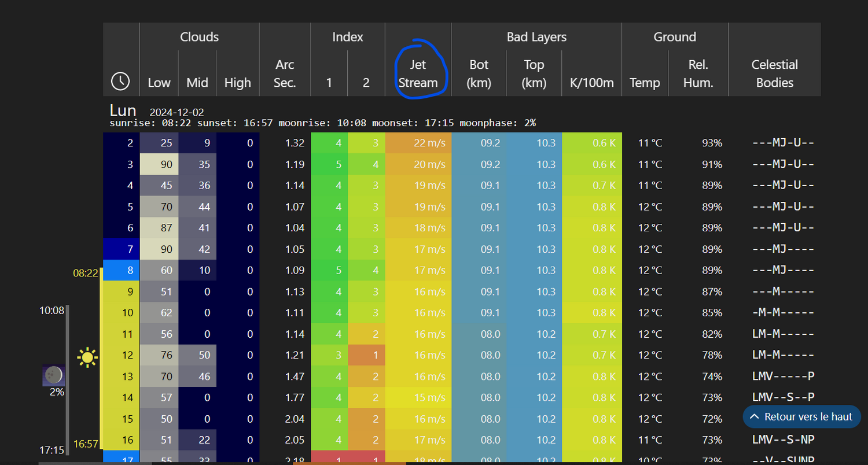Click the High clouds column header
Viewport: 868px width, 465px height.
237,83
